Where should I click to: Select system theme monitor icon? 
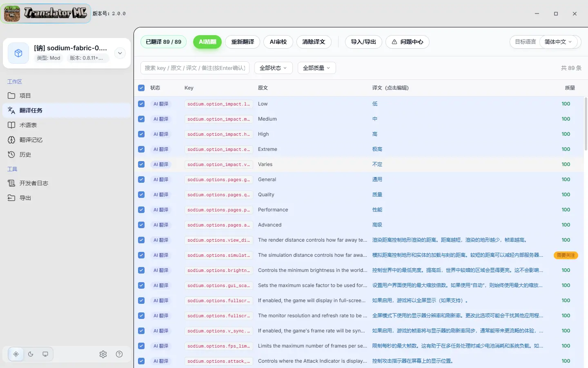[x=45, y=354]
